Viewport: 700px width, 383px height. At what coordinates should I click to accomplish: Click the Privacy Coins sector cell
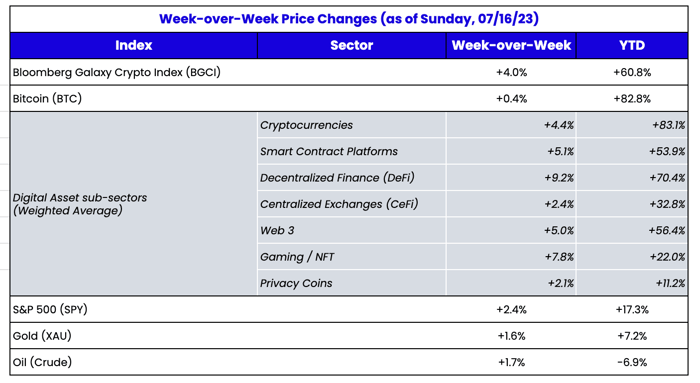coord(351,283)
